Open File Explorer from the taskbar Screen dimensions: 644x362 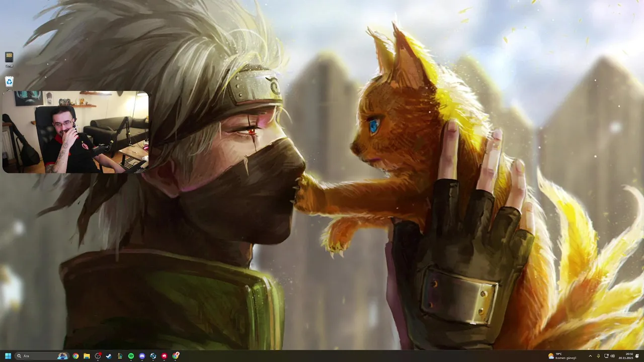click(87, 356)
